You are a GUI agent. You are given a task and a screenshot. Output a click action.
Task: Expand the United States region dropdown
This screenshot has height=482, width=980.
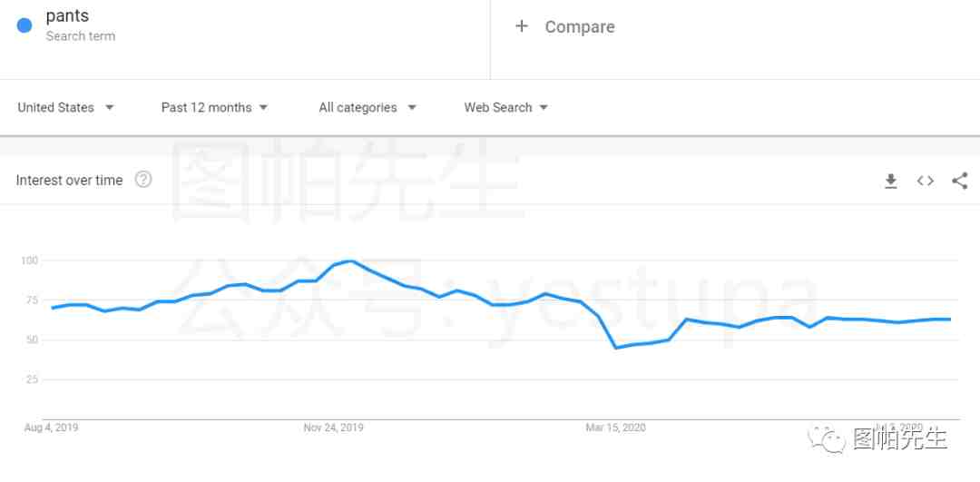[65, 107]
